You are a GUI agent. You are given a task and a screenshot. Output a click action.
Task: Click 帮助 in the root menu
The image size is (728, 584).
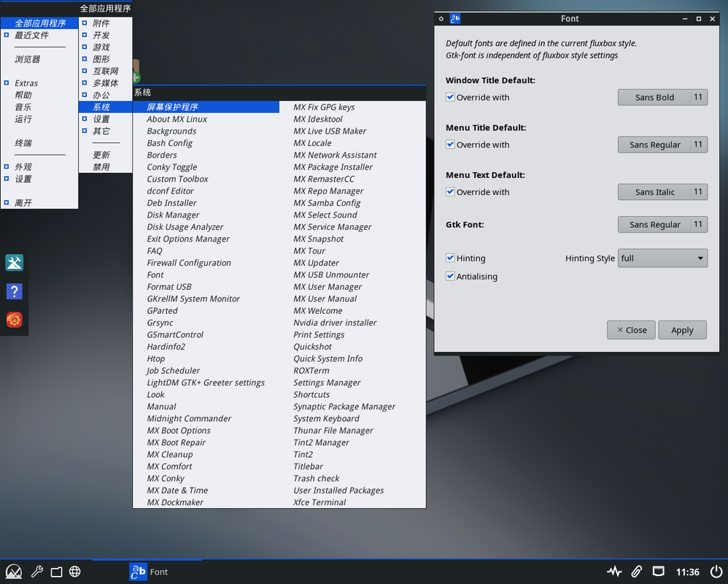pyautogui.click(x=39, y=95)
